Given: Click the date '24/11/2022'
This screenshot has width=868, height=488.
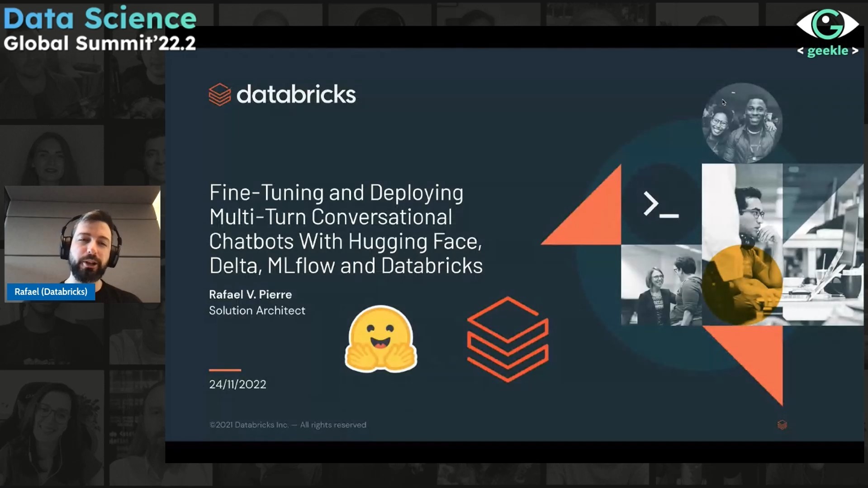Looking at the screenshot, I should (x=237, y=384).
